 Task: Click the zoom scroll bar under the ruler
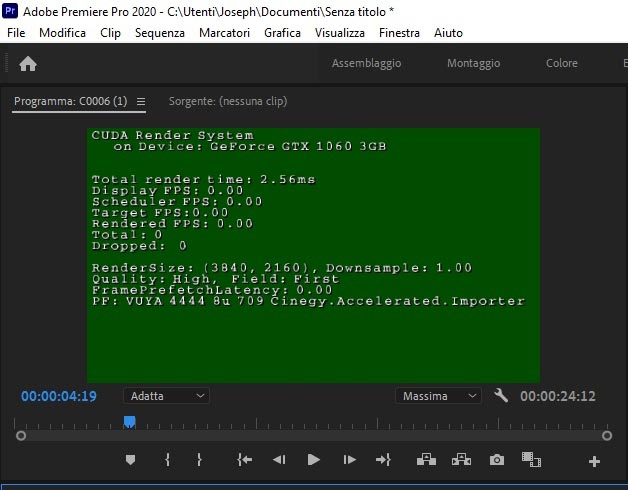[x=314, y=436]
